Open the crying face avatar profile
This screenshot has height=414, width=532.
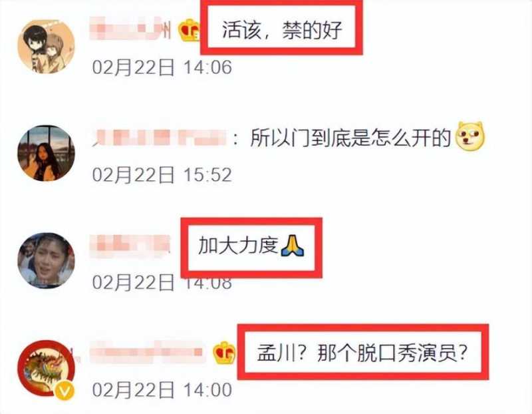point(46,260)
